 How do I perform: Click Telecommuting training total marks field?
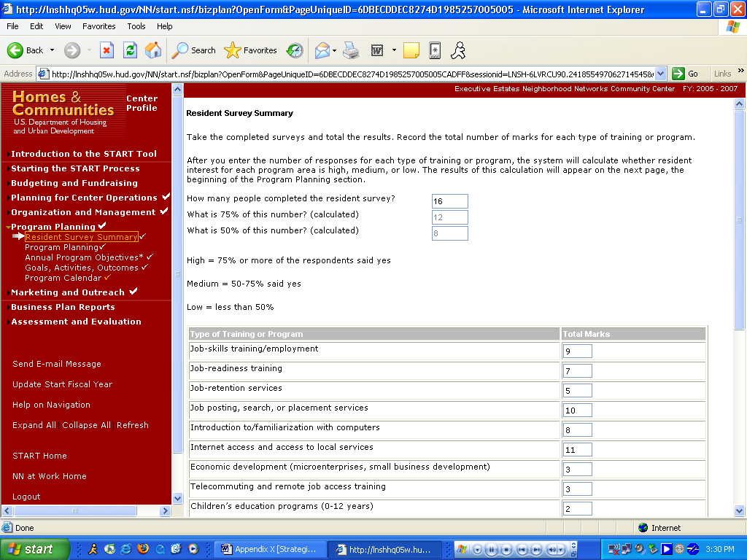click(x=578, y=489)
